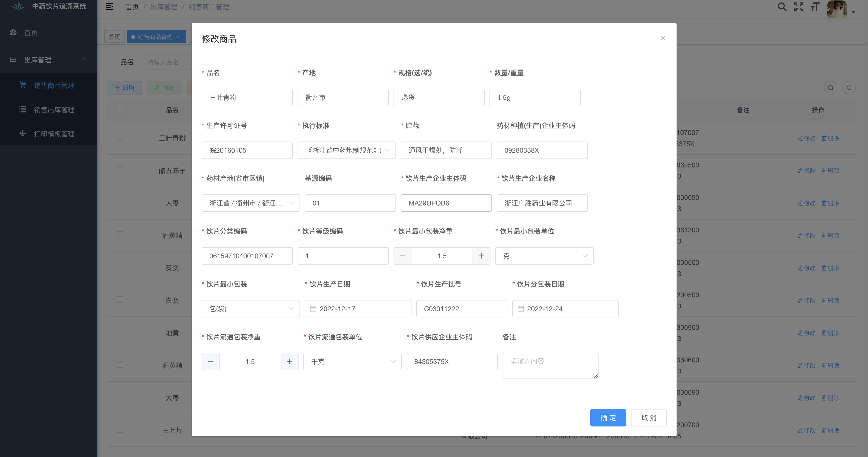Check the 白及 row checkbox

point(120,299)
